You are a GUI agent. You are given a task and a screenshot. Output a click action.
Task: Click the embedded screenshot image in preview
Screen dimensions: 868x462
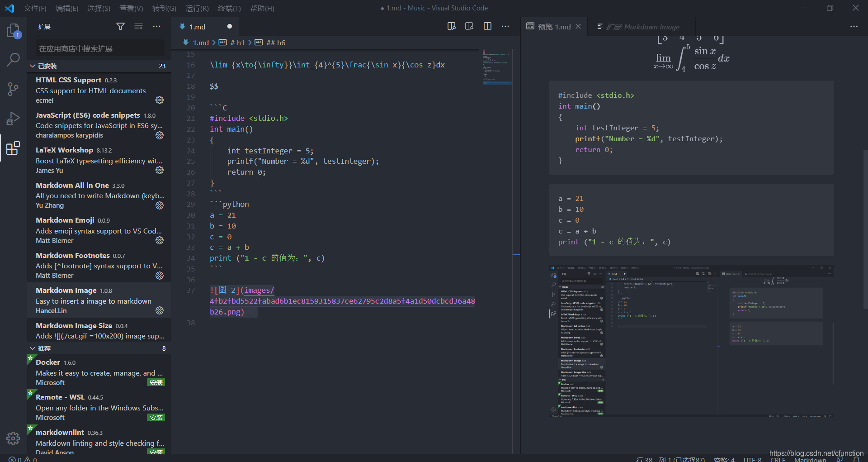691,341
